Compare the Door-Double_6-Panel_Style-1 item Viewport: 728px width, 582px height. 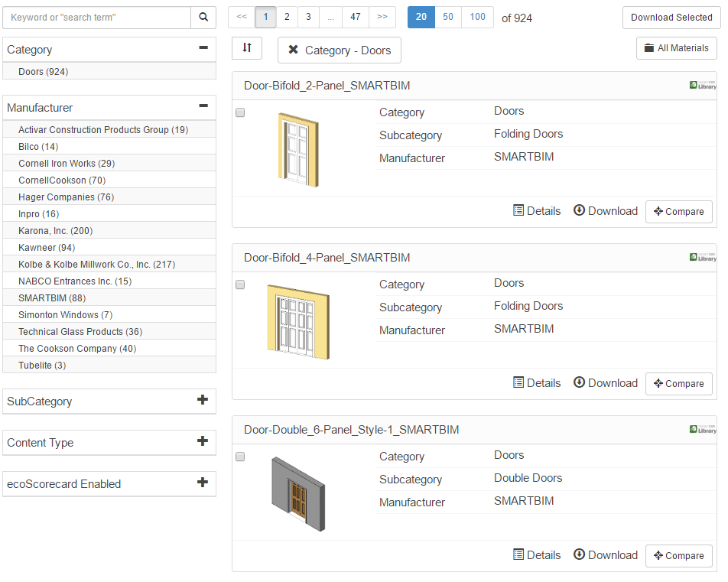click(x=678, y=556)
